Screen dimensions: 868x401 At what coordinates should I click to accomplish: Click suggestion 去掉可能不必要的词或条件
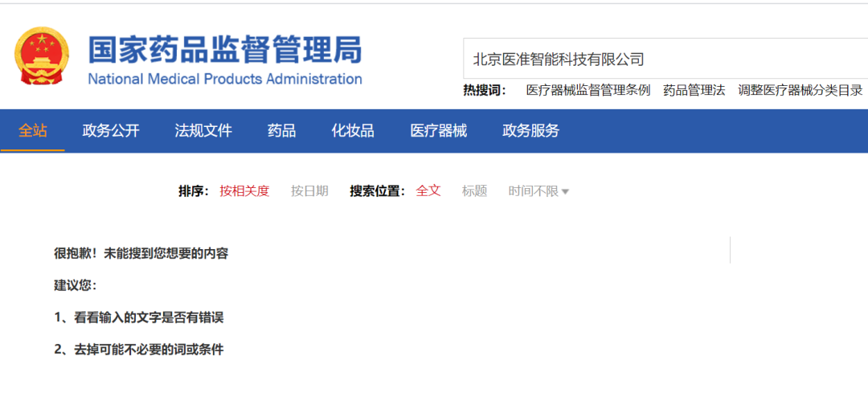pyautogui.click(x=149, y=350)
